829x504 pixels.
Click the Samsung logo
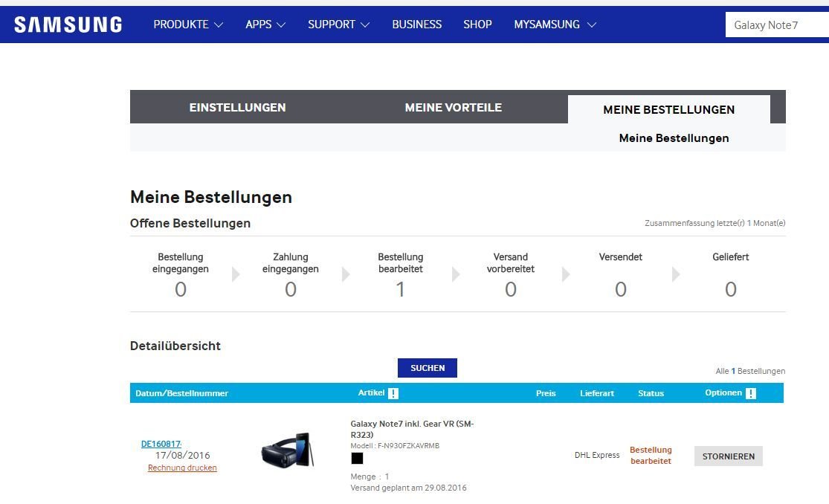tap(68, 25)
